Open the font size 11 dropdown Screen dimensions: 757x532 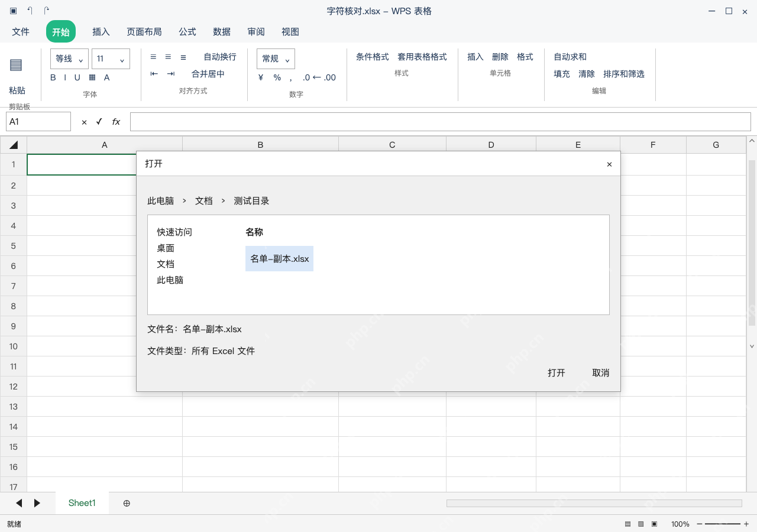coord(111,59)
